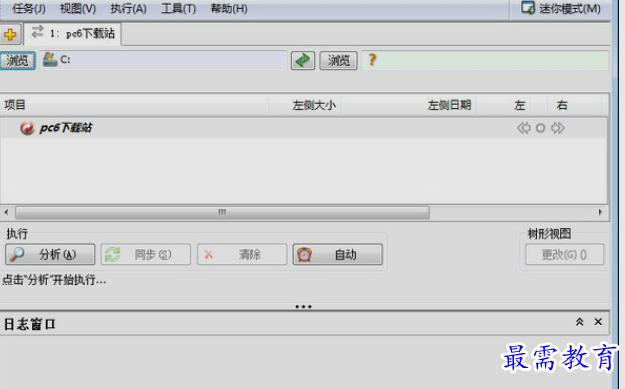The height and width of the screenshot is (389, 625).
Task: Click the 清除 clear button
Action: (x=242, y=254)
